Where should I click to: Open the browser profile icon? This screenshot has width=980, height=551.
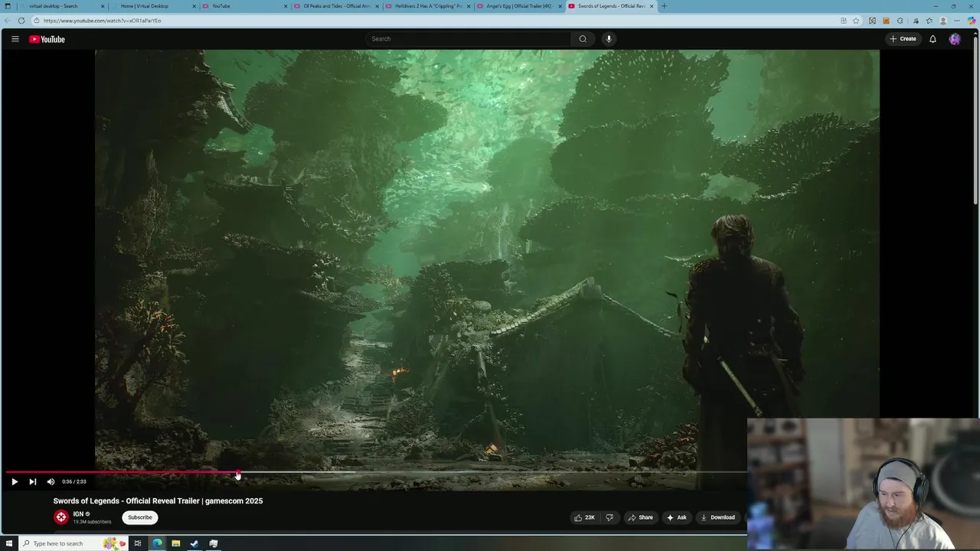pyautogui.click(x=943, y=21)
